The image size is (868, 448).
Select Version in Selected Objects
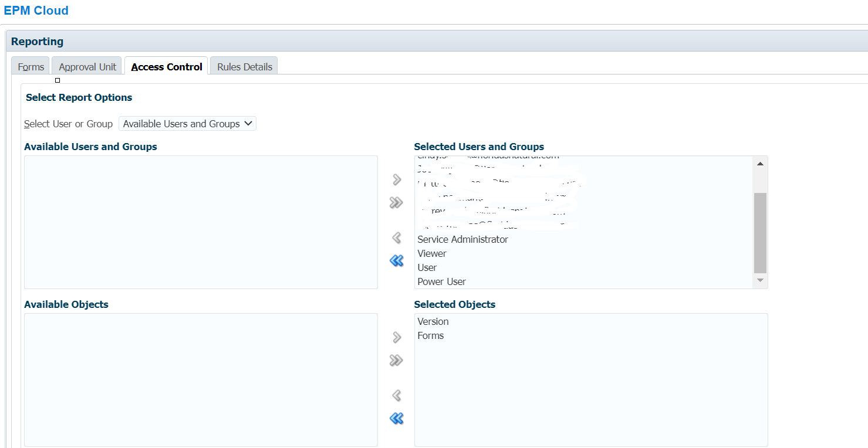pos(433,321)
